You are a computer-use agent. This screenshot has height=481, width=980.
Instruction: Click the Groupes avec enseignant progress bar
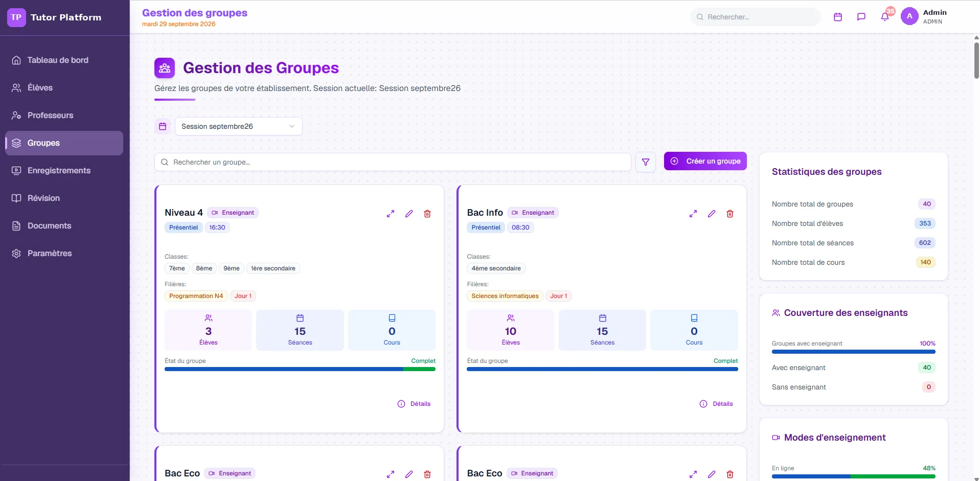point(853,352)
